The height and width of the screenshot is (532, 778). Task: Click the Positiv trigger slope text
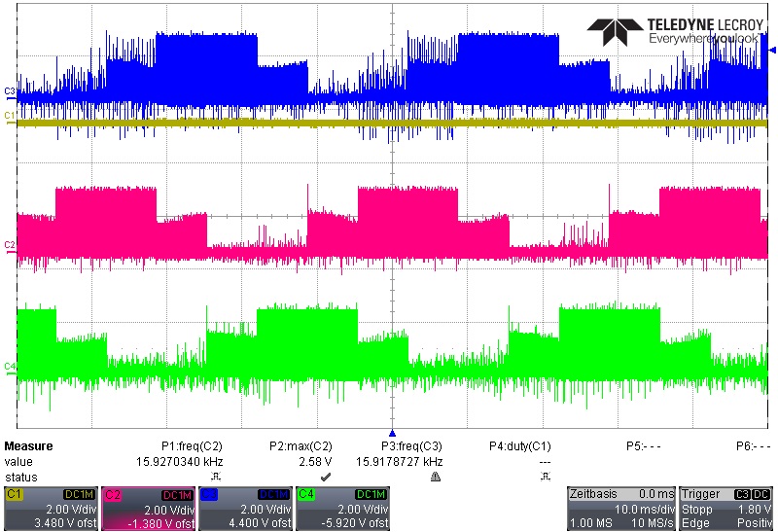point(755,522)
